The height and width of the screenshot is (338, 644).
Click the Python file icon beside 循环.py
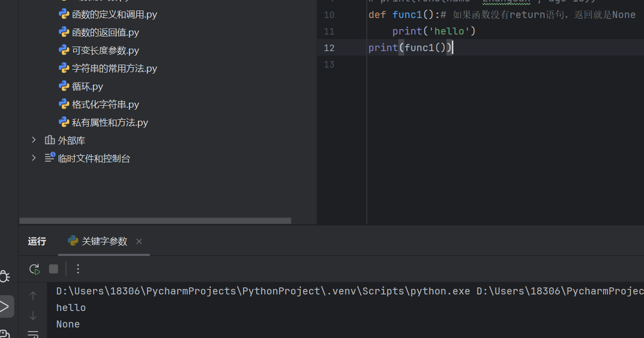click(64, 86)
